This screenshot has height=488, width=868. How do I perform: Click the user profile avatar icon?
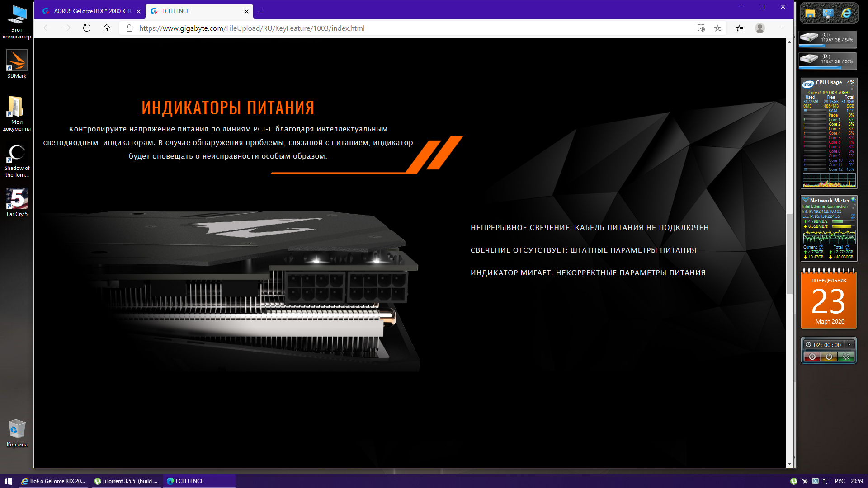pos(759,28)
